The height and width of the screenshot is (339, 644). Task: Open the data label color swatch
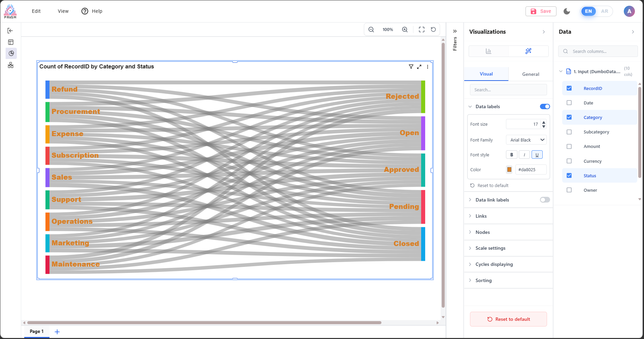[x=509, y=169]
